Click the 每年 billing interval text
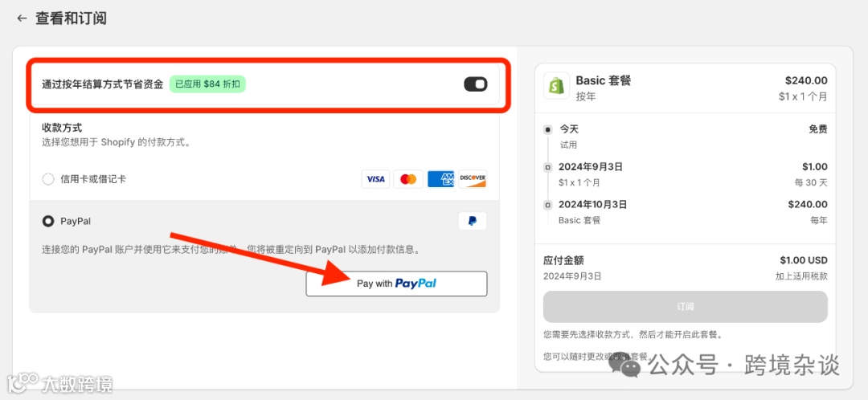The height and width of the screenshot is (400, 868). pyautogui.click(x=819, y=219)
